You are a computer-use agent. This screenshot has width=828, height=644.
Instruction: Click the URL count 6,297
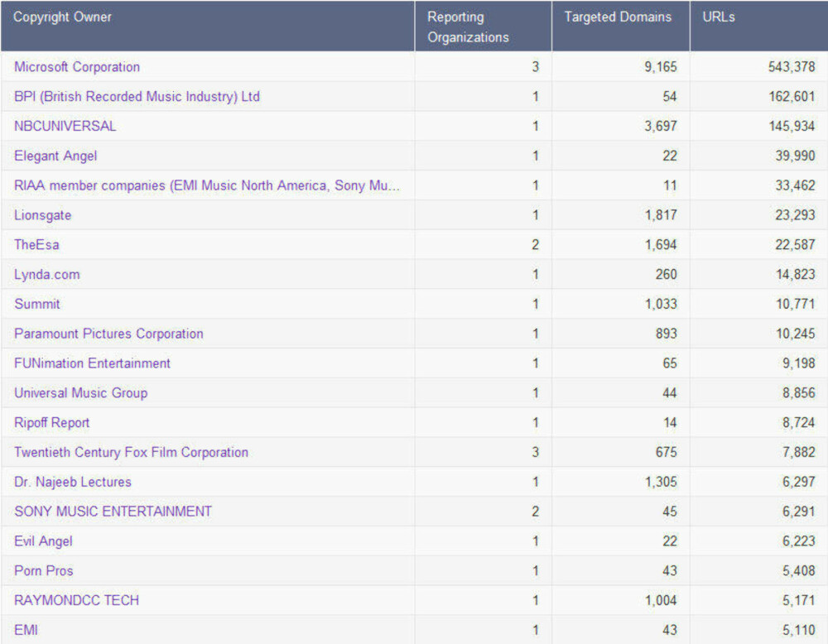click(x=799, y=482)
